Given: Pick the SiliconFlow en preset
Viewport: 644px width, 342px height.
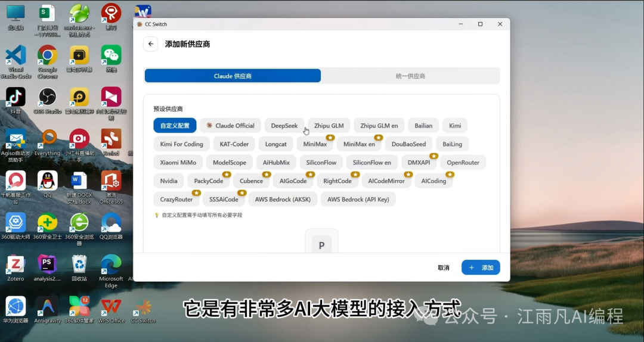Looking at the screenshot, I should pyautogui.click(x=372, y=163).
